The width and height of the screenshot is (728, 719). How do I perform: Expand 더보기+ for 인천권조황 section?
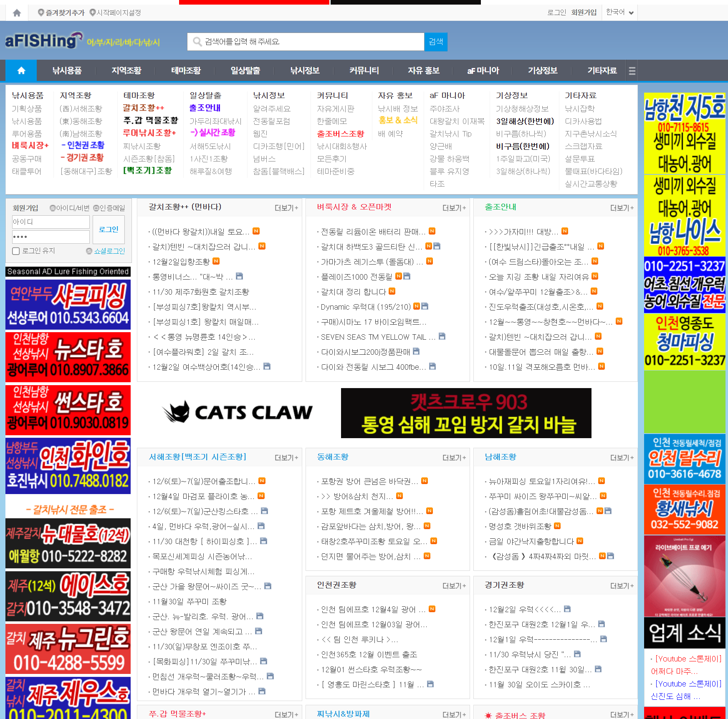pos(454,586)
